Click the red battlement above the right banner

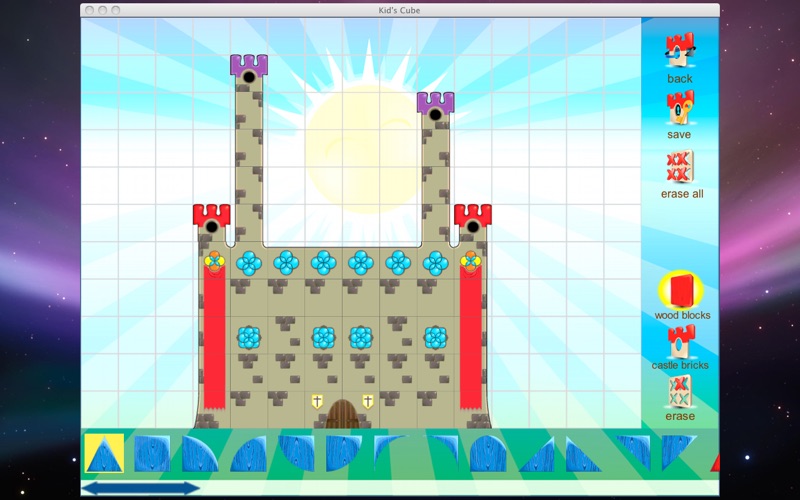pyautogui.click(x=473, y=215)
